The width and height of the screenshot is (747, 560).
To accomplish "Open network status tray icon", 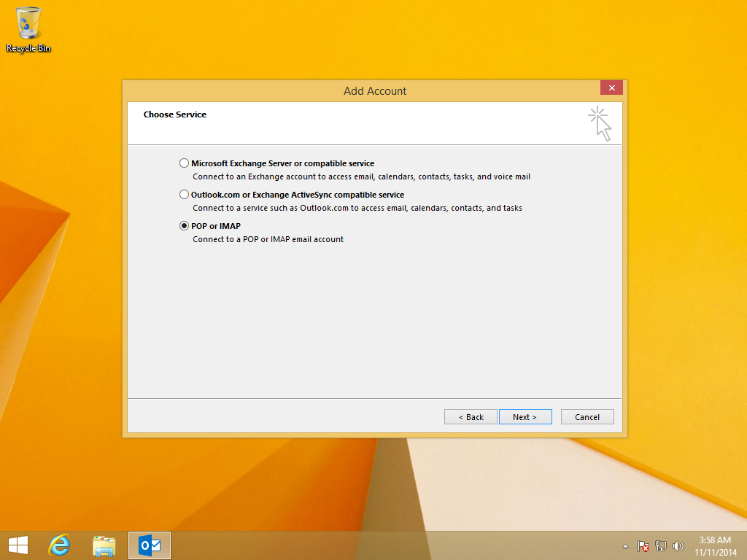I will [x=661, y=546].
